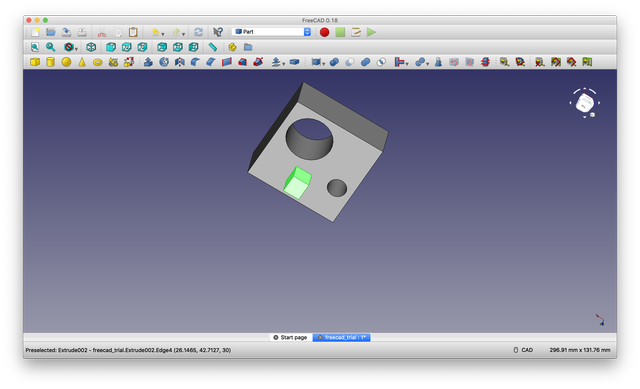Run the Check geometry tool
The width and height of the screenshot is (640, 389).
pyautogui.click(x=438, y=62)
